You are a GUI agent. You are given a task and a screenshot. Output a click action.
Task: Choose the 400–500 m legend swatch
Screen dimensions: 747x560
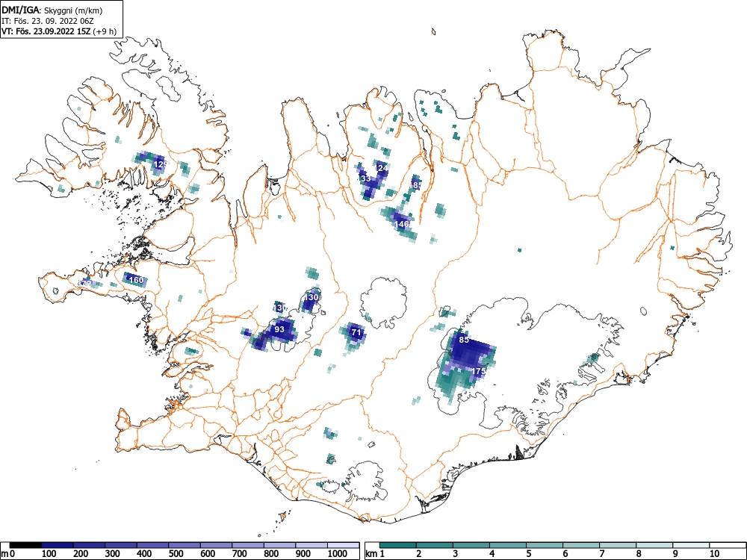click(x=153, y=545)
